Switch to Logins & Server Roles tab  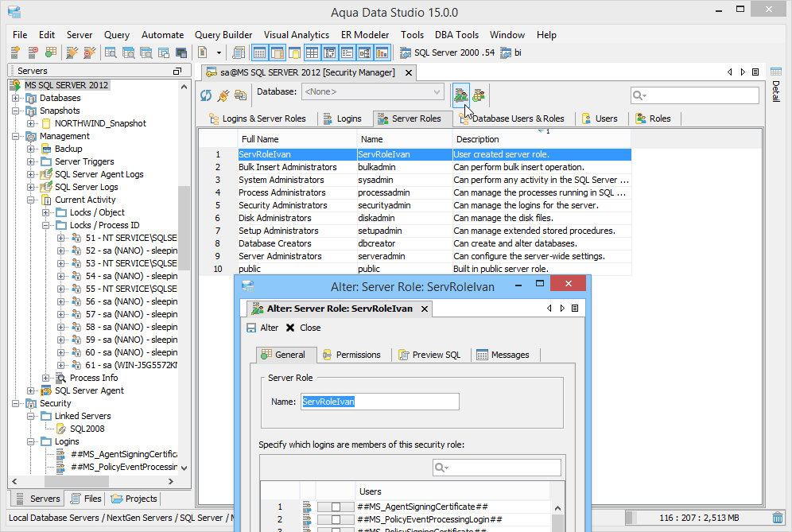point(258,118)
